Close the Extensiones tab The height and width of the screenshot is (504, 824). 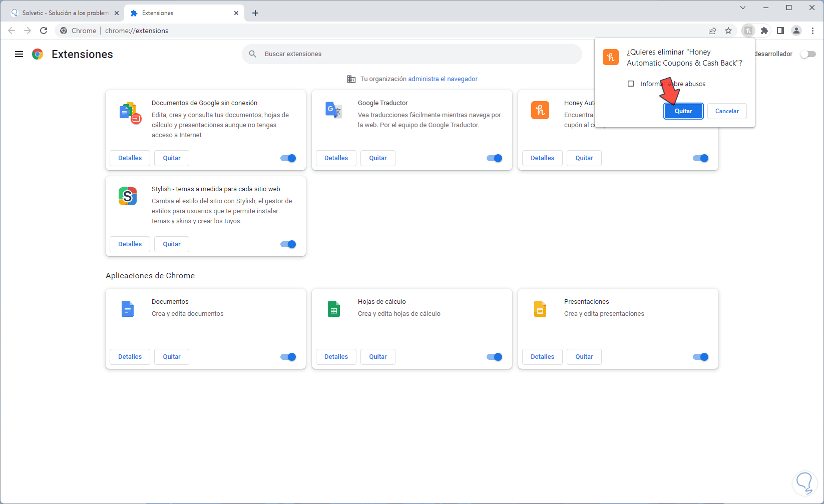click(x=236, y=13)
